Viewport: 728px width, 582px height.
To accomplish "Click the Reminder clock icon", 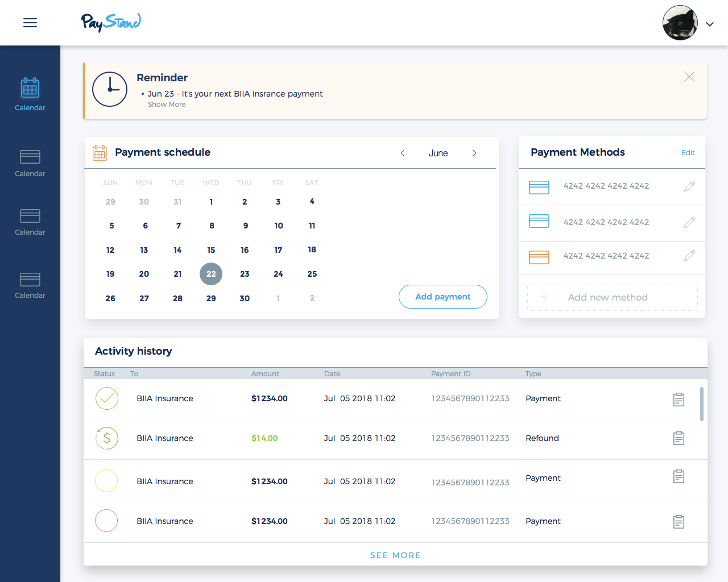I will click(x=110, y=89).
